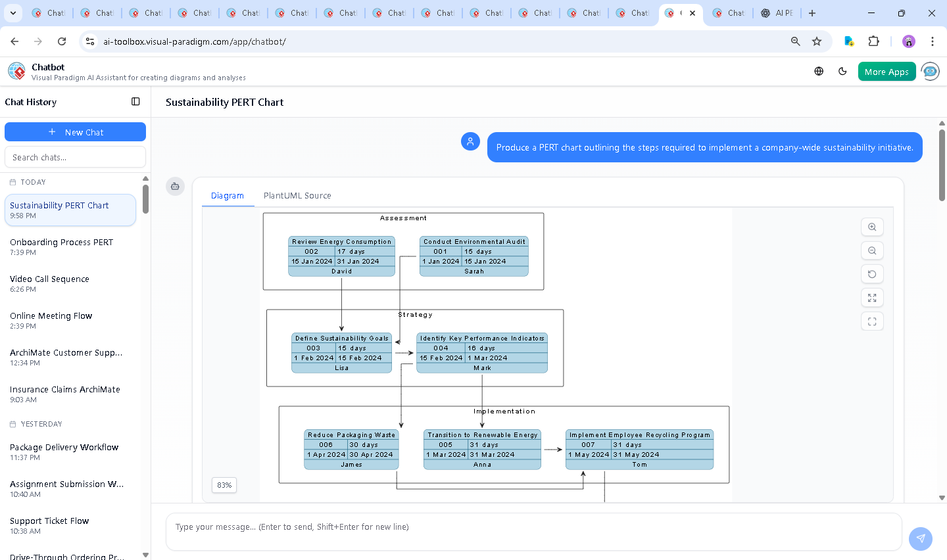The image size is (947, 560).
Task: Open the Chrome three-dot menu
Action: (932, 41)
